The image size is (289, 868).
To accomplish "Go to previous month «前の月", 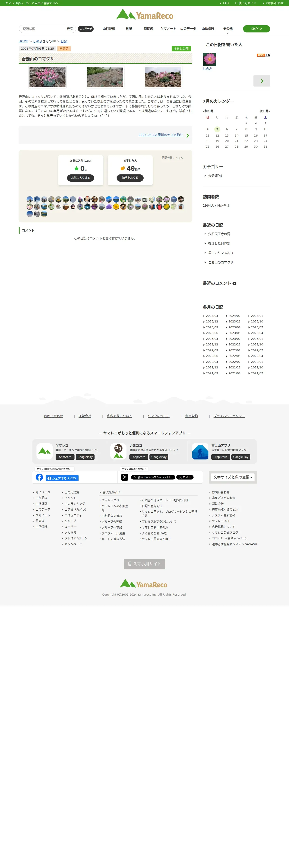I will [x=208, y=111].
